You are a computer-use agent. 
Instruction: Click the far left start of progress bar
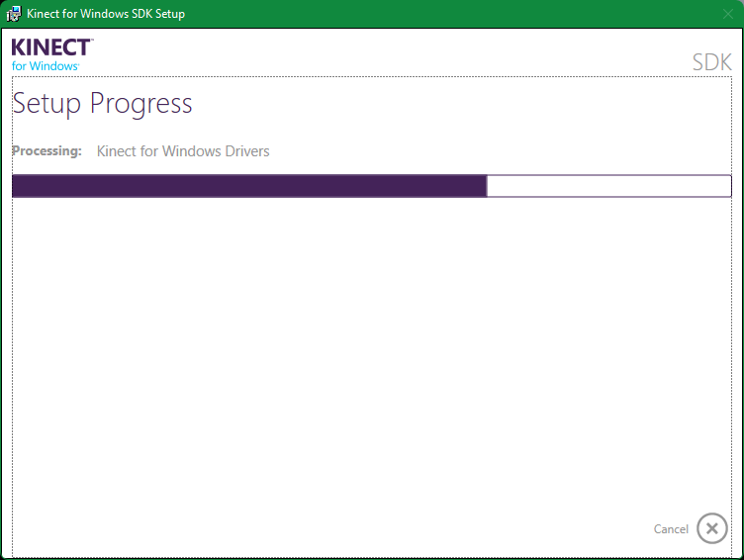tap(15, 186)
